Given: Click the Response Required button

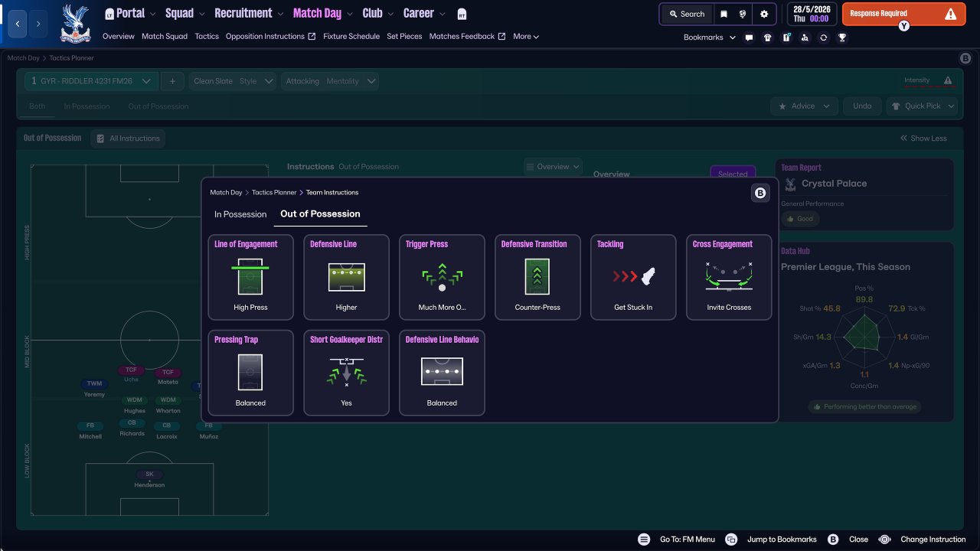Looking at the screenshot, I should click(x=903, y=14).
